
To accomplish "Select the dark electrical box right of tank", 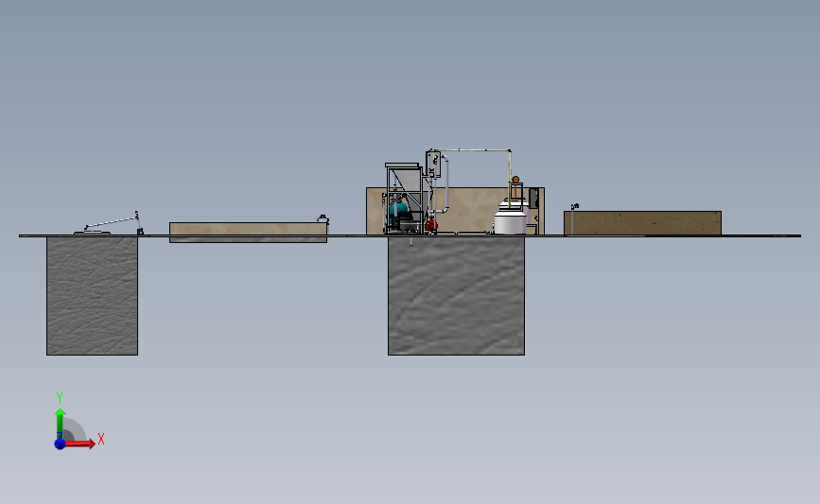I will [533, 199].
